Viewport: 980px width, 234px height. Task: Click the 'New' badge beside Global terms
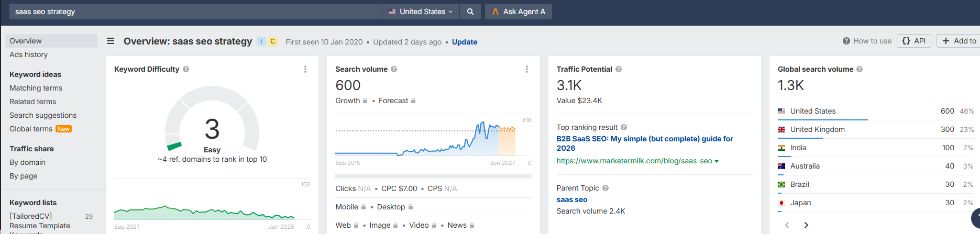click(64, 129)
